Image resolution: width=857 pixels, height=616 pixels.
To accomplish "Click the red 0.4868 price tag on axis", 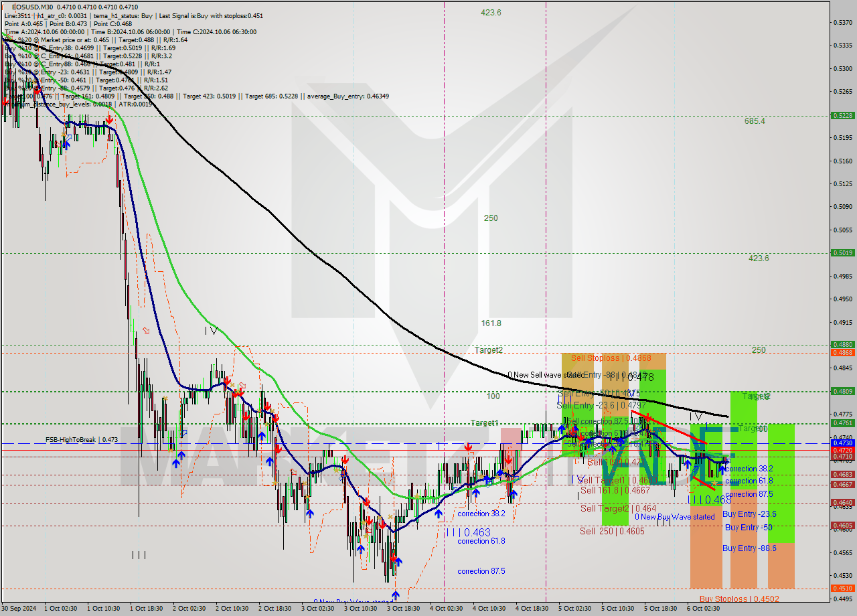I will click(842, 352).
